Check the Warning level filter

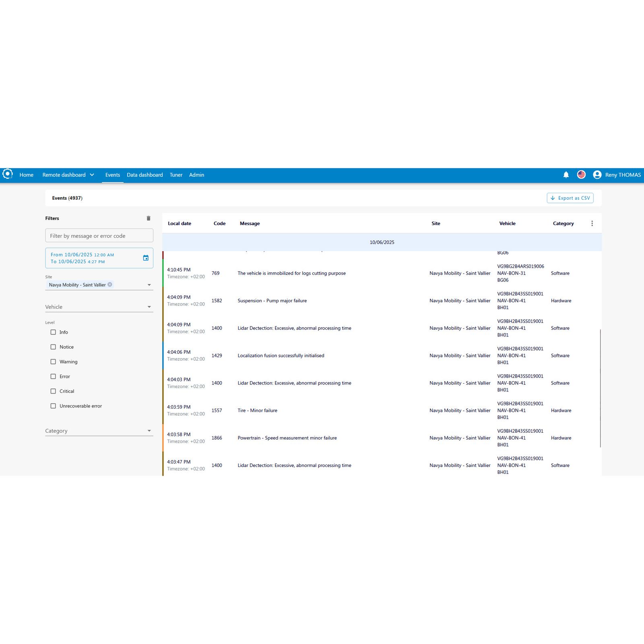tap(53, 361)
